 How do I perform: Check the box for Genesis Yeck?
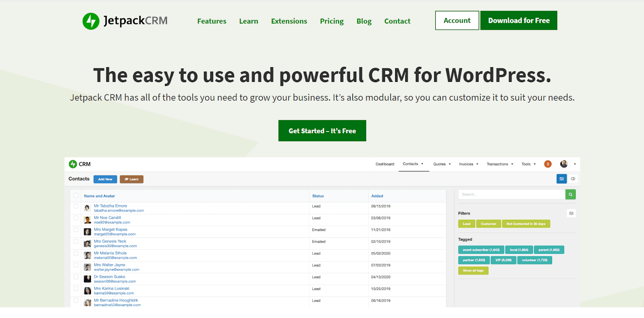[76, 241]
